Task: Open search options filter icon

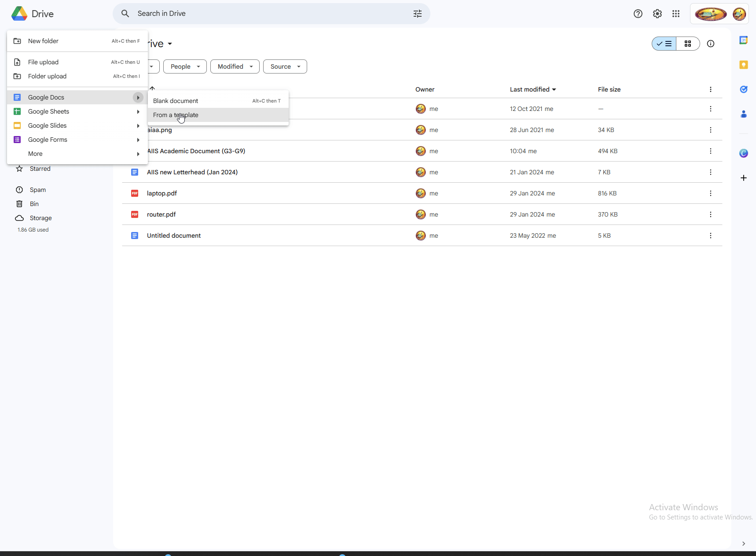Action: [x=417, y=14]
